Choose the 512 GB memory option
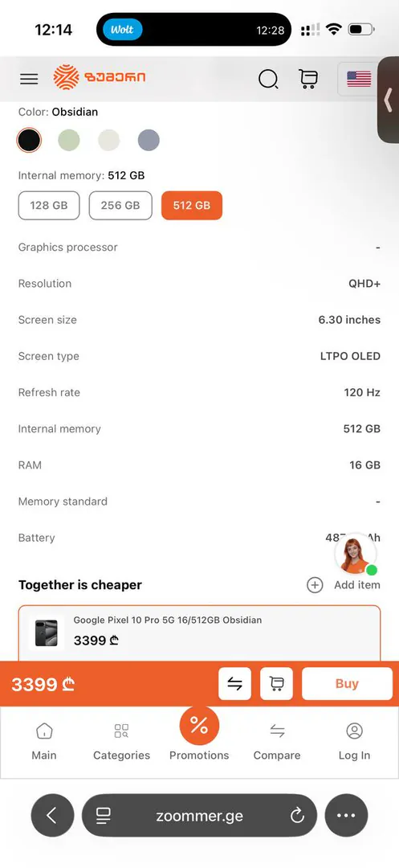The image size is (399, 868). point(192,206)
